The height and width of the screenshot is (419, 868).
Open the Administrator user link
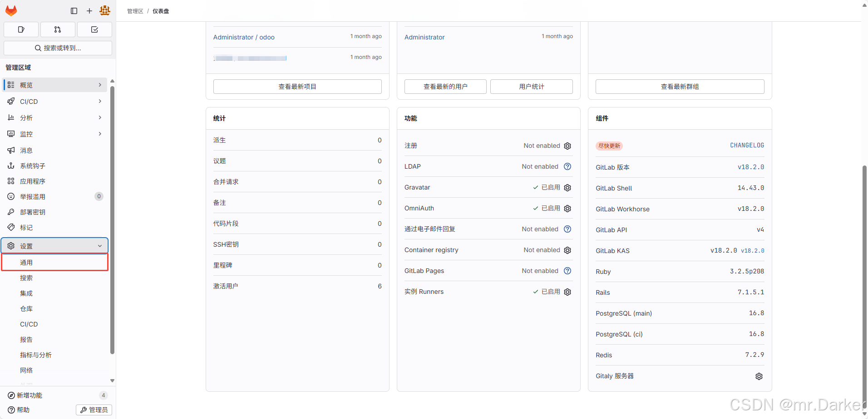click(x=424, y=37)
